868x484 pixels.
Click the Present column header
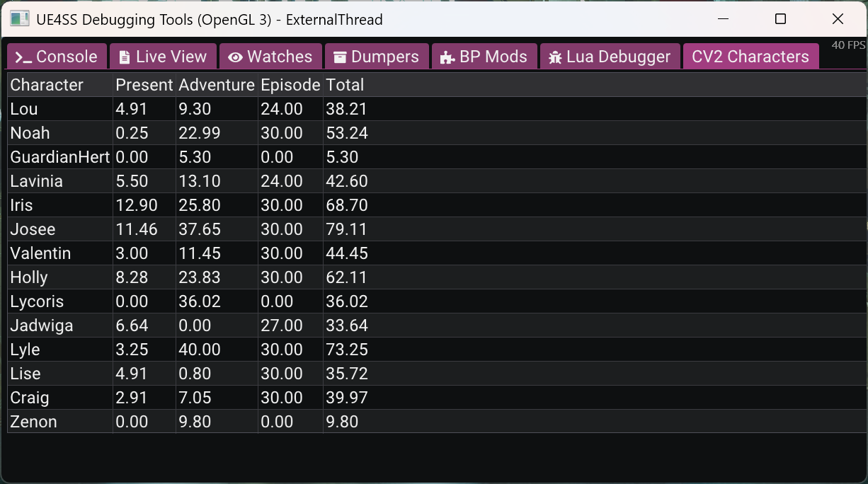pos(144,85)
